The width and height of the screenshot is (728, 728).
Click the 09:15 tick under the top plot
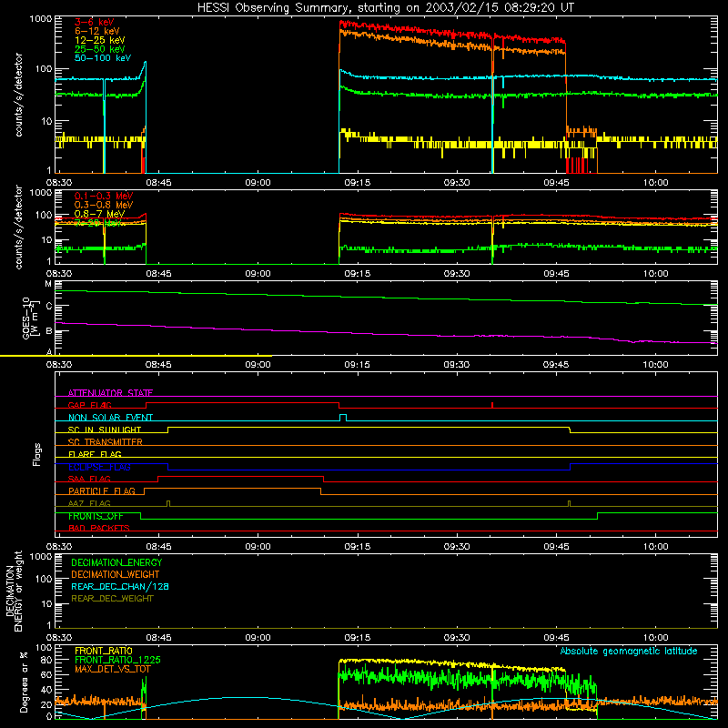(x=357, y=183)
